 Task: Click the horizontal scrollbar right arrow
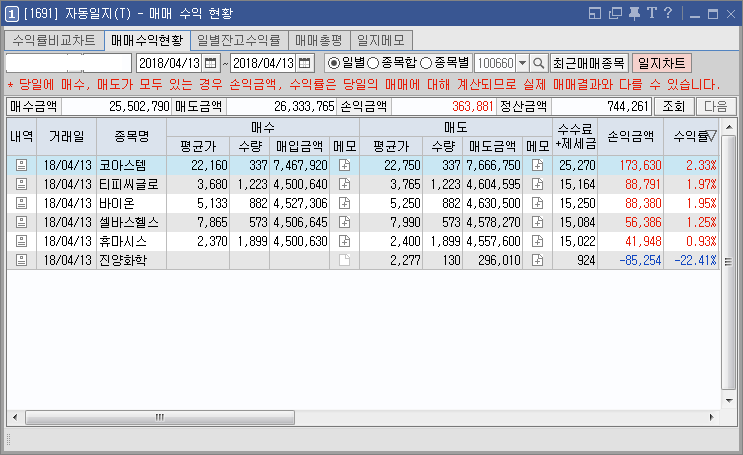point(711,418)
